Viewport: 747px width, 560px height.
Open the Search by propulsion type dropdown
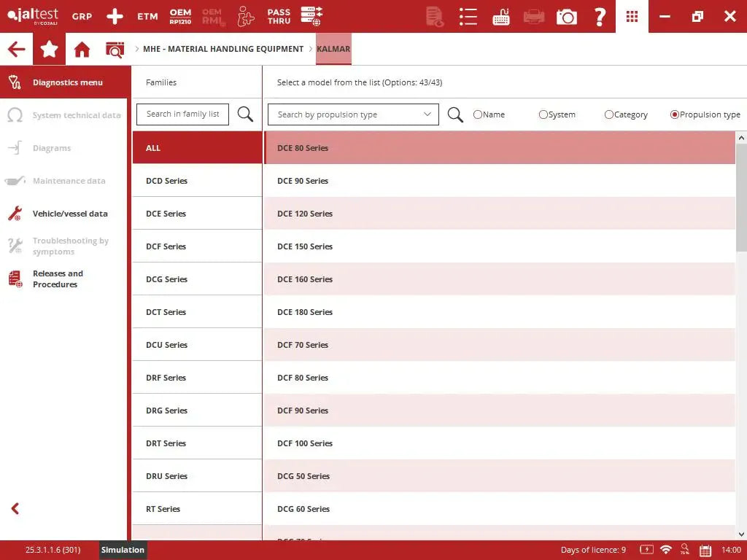tap(353, 114)
